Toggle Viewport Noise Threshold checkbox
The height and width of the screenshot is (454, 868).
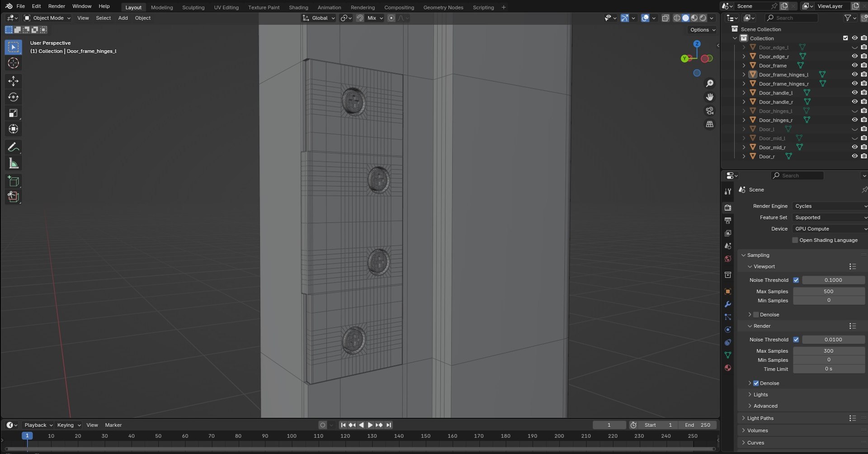tap(796, 280)
